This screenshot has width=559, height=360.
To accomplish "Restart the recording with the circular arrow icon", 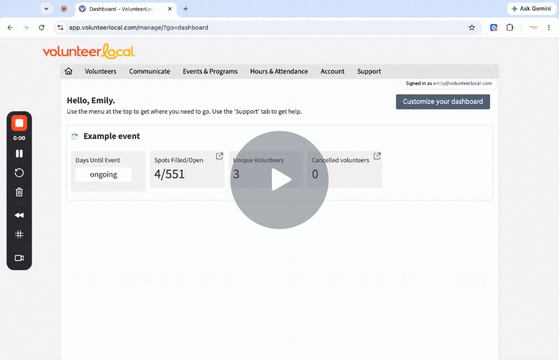I will coord(19,173).
